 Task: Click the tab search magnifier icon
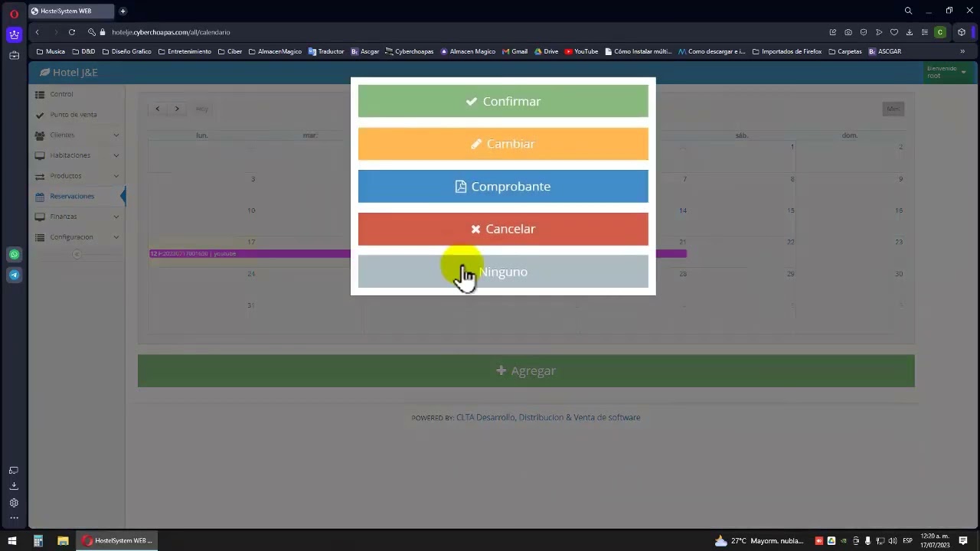908,11
